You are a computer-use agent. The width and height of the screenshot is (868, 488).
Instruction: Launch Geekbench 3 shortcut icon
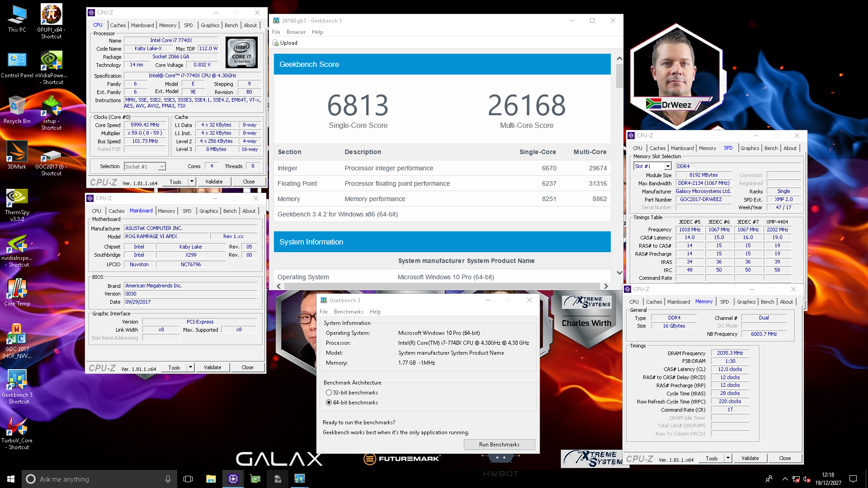pos(17,387)
